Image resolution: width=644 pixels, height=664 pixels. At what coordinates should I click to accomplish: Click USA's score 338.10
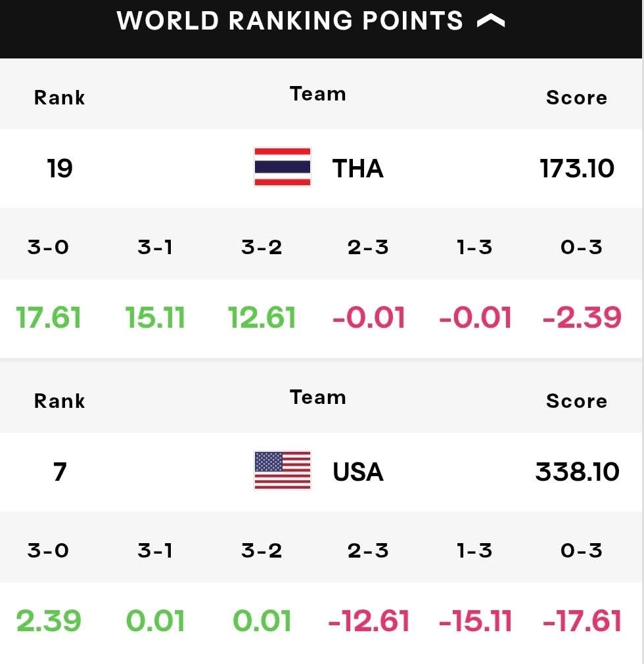coord(577,472)
